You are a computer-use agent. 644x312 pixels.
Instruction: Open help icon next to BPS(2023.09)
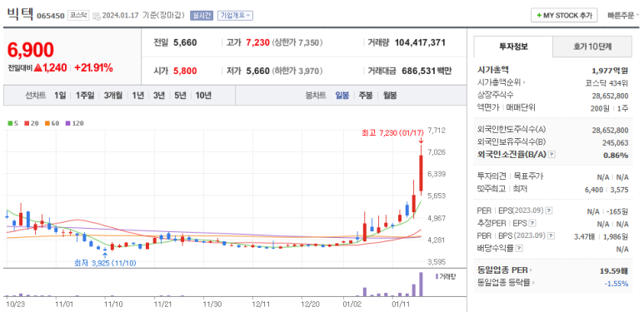(x=552, y=235)
